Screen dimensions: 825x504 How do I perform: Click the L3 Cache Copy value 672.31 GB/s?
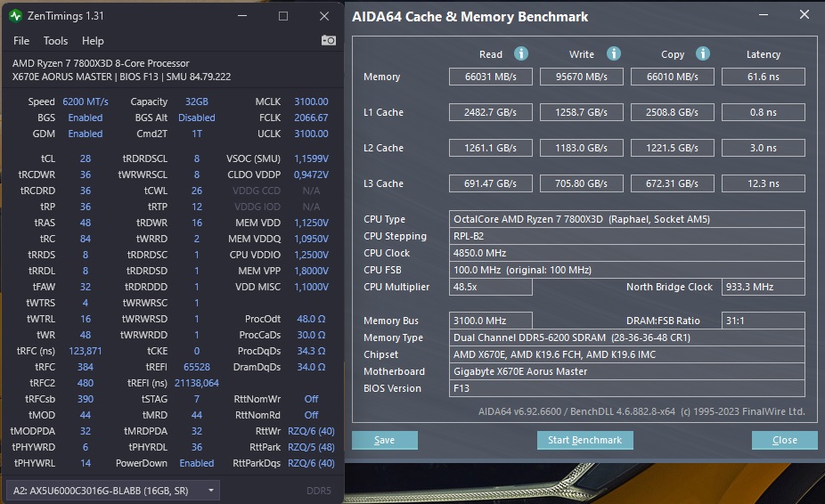[x=673, y=183]
